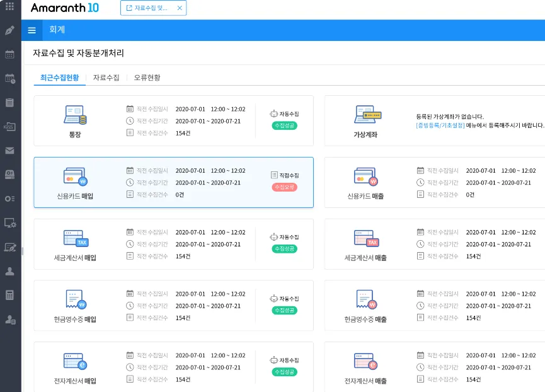Click the red 수집오류 badge
Image resolution: width=545 pixels, height=392 pixels.
pos(284,187)
